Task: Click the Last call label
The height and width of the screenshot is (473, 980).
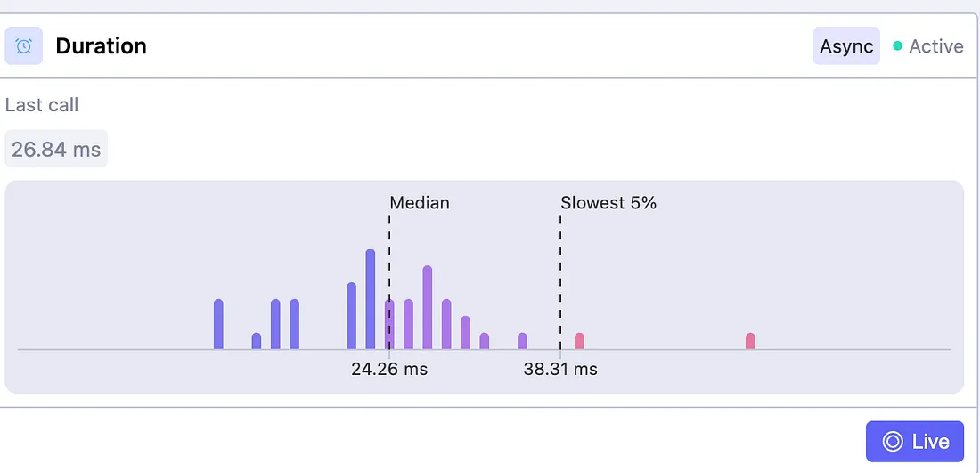Action: (x=42, y=105)
